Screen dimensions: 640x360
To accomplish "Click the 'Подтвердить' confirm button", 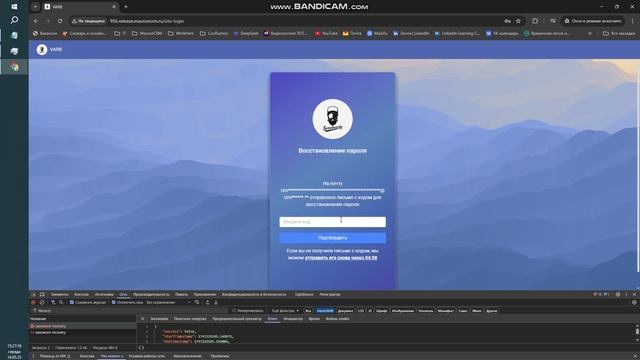I will tap(332, 238).
